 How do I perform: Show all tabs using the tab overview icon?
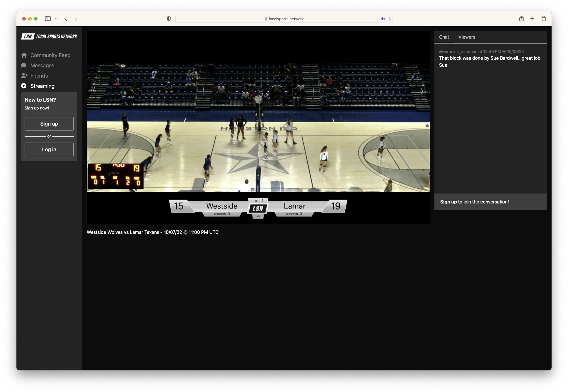pos(543,18)
